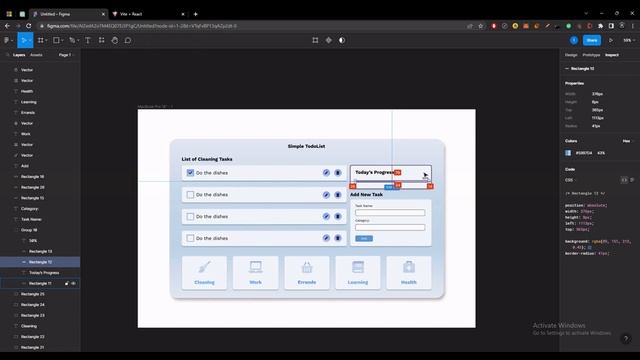Open the shape tools dropdown arrow

[x=62, y=40]
